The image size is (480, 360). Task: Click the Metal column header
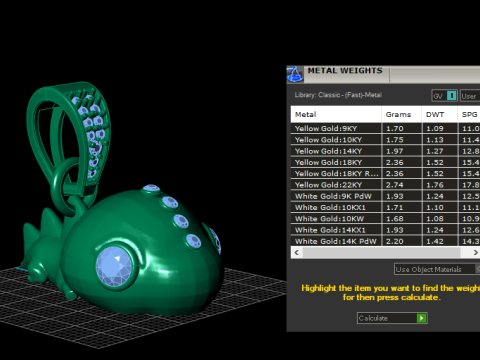click(336, 114)
